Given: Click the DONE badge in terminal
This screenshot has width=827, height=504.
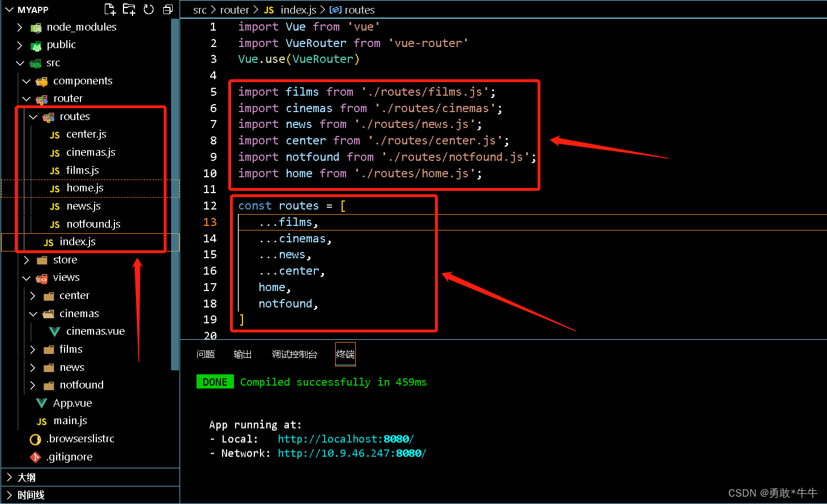Looking at the screenshot, I should coord(215,382).
